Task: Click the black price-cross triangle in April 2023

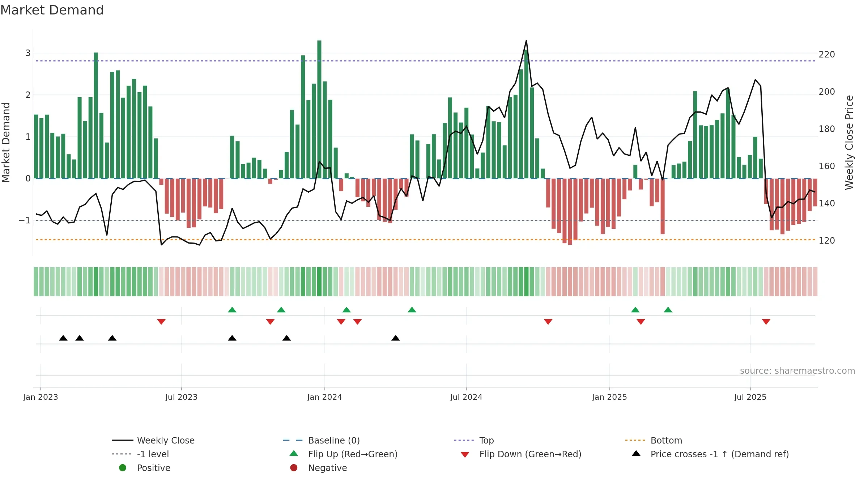Action: (x=112, y=338)
